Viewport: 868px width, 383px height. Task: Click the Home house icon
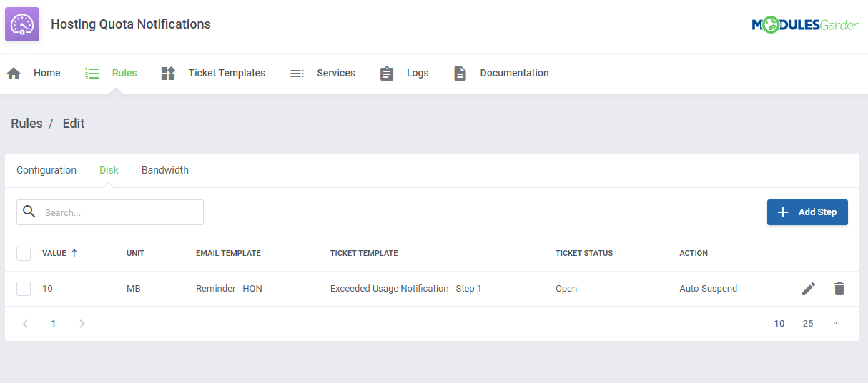[14, 74]
